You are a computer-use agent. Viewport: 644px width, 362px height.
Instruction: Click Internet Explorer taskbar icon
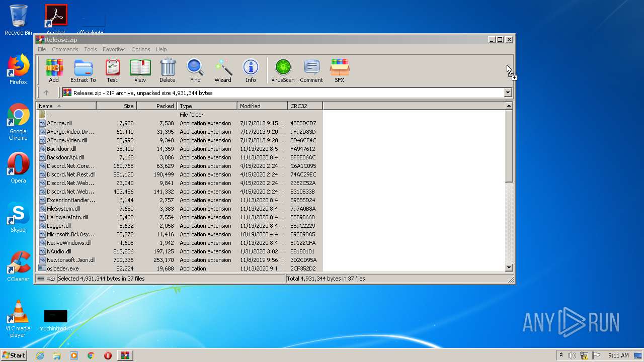pos(40,355)
